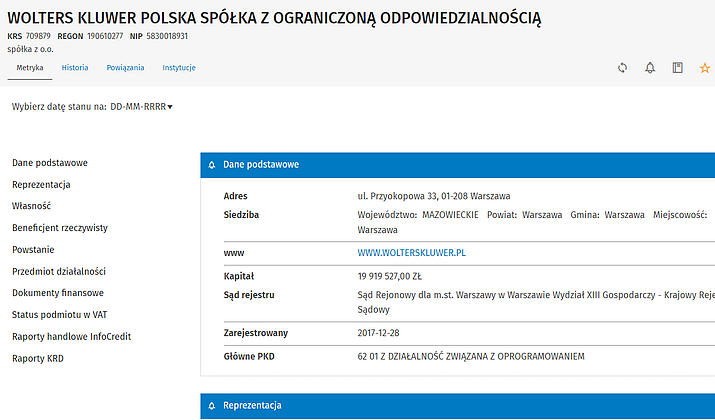Open the WWW.WOLTERSKLUWER.PL website link
The image size is (715, 420).
412,253
